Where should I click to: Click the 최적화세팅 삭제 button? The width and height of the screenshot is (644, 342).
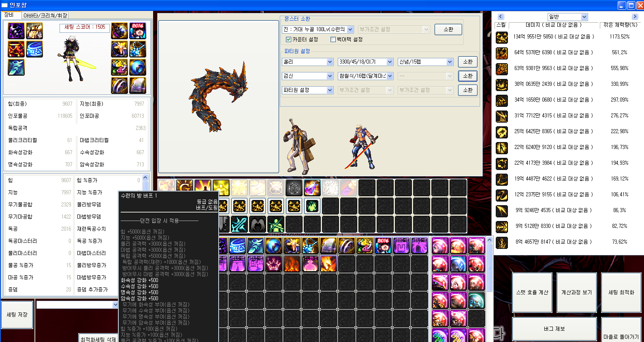(x=98, y=339)
